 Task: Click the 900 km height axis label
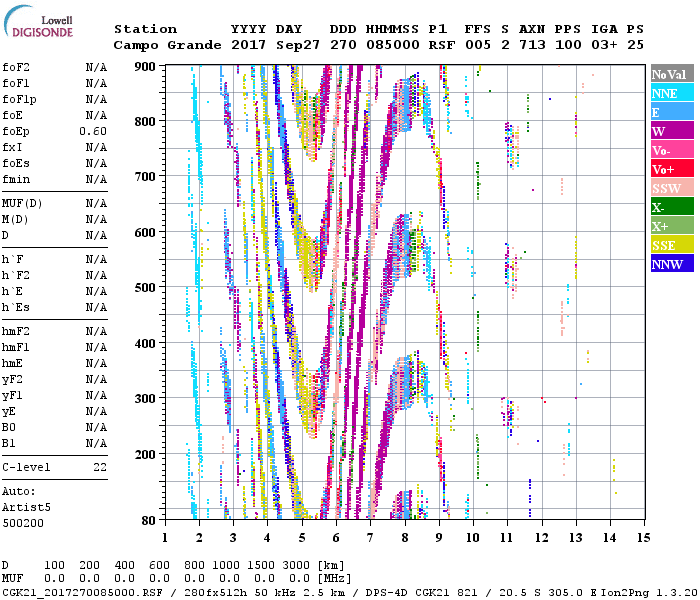[147, 66]
